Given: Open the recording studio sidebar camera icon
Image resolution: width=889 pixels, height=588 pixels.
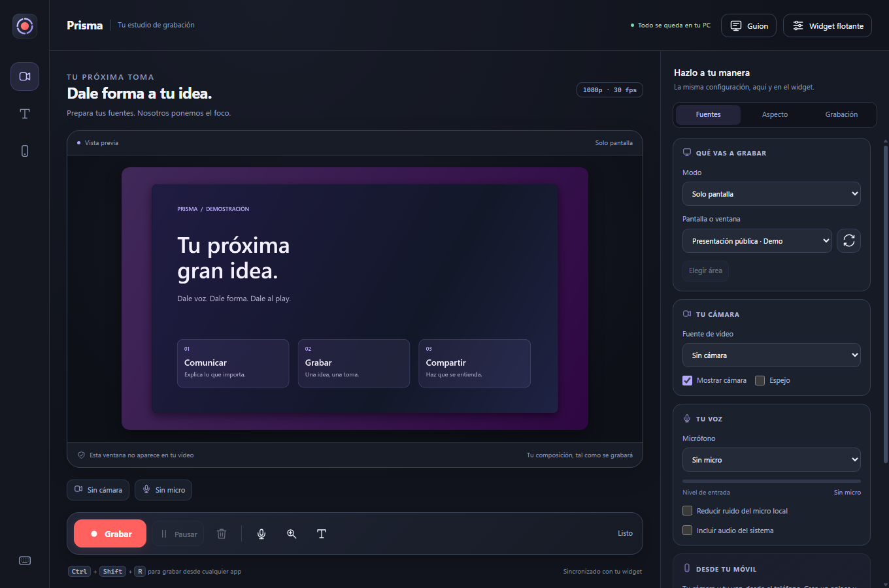Looking at the screenshot, I should (x=25, y=76).
